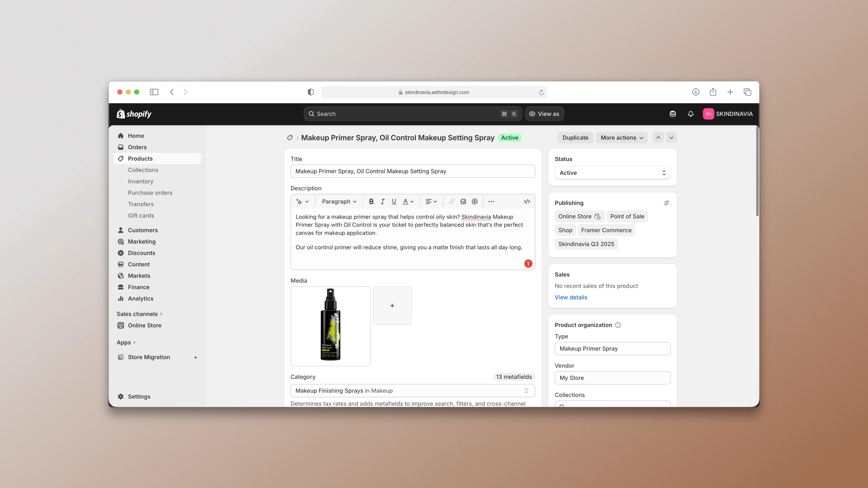Go to Inventory in sidebar

[x=141, y=181]
